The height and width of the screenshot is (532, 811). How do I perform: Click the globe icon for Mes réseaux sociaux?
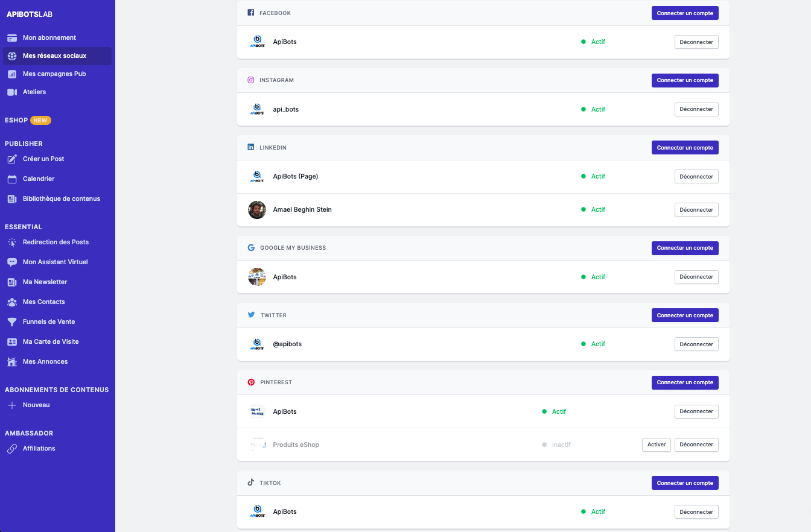point(12,56)
